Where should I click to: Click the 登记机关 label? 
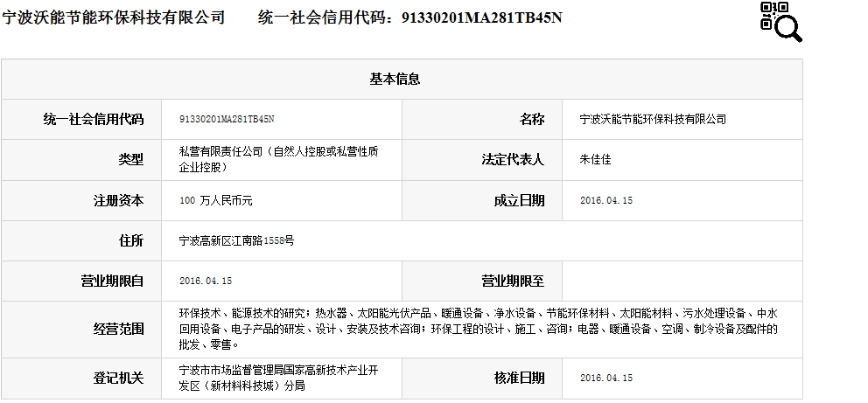(118, 379)
